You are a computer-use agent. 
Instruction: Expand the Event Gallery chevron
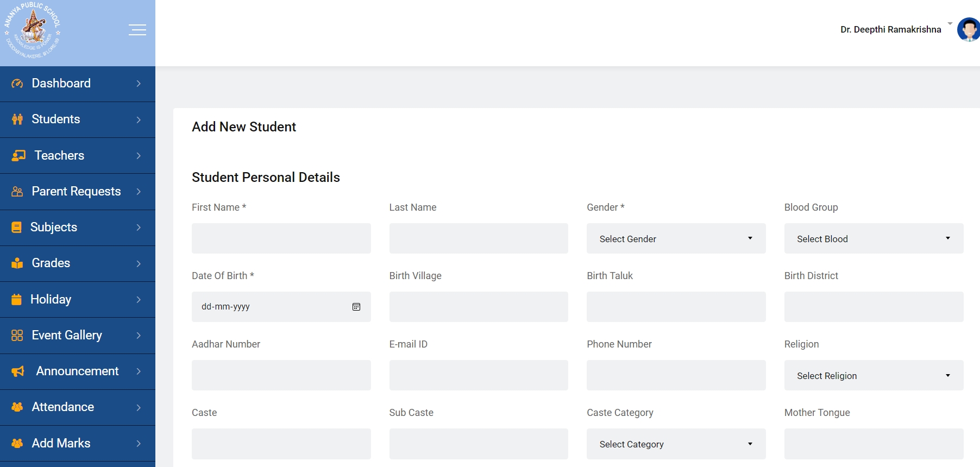pyautogui.click(x=139, y=336)
